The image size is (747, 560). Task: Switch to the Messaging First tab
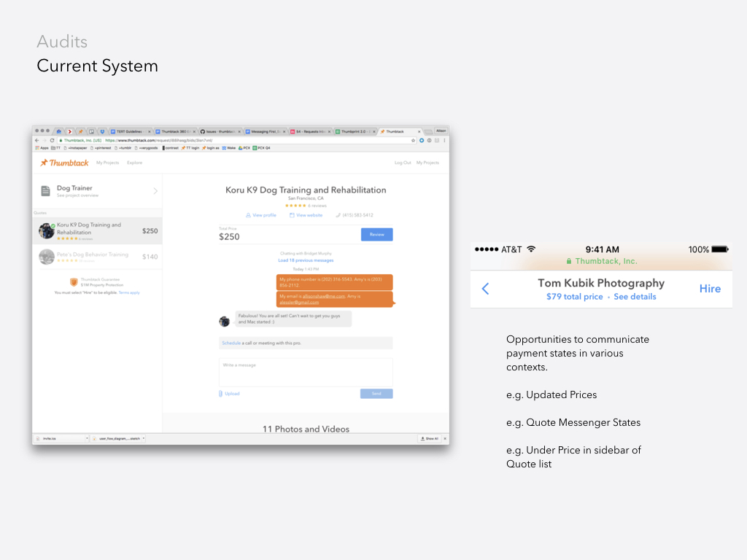tap(265, 131)
